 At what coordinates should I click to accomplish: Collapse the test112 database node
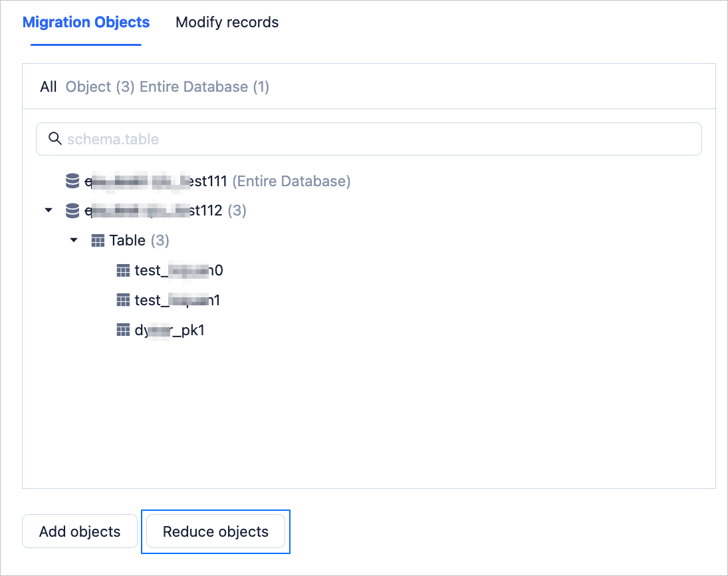click(48, 211)
